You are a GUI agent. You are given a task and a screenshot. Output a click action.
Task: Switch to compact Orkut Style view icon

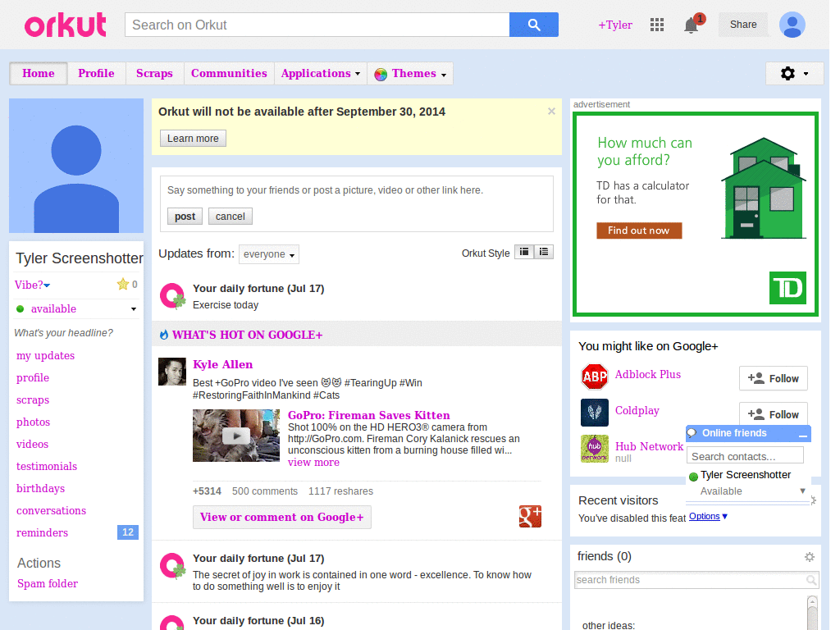(524, 252)
